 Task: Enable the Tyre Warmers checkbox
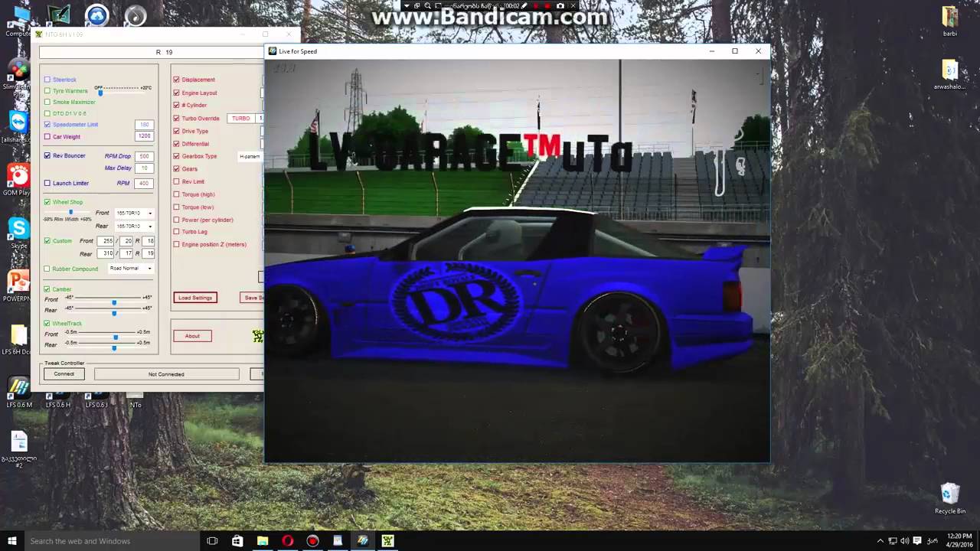(47, 91)
